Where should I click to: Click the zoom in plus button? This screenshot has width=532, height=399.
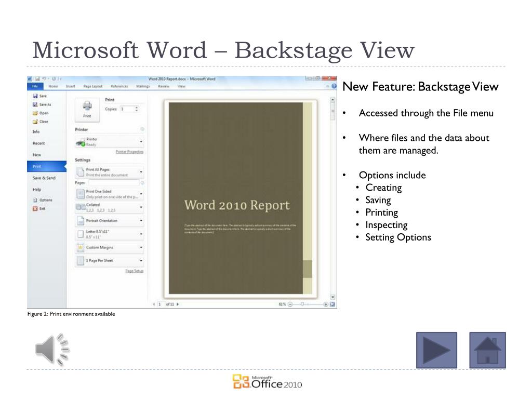[x=326, y=304]
